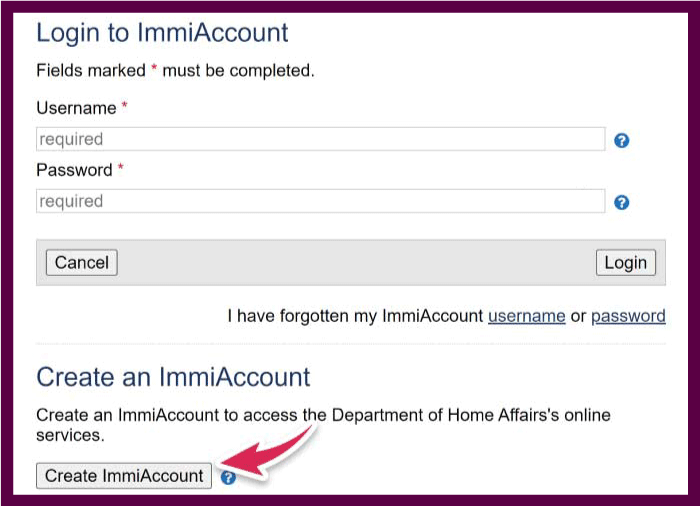Submit credentials with the Login button
Screen dimensions: 700x506
[625, 263]
